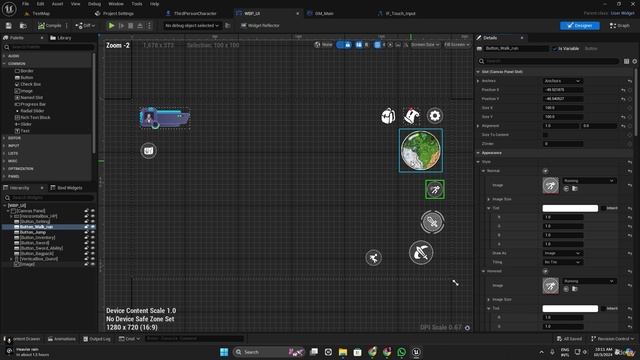The height and width of the screenshot is (360, 640).
Task: Collapse the Appearance section
Action: (478, 153)
